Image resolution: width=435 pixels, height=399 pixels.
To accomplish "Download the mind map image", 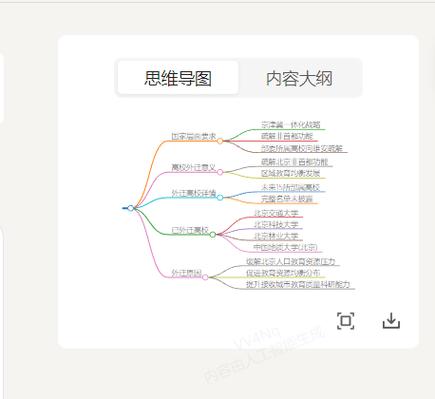I will (x=391, y=321).
